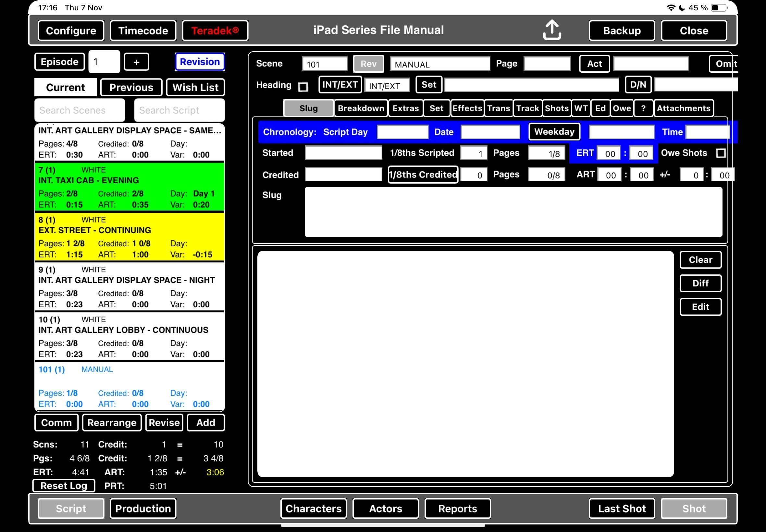Click the Rearrange button
The image size is (766, 532).
click(x=112, y=423)
